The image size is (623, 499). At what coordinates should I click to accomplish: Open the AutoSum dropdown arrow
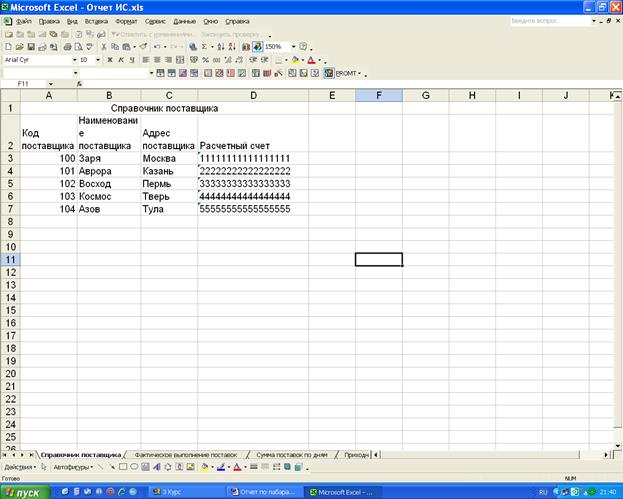pyautogui.click(x=212, y=47)
